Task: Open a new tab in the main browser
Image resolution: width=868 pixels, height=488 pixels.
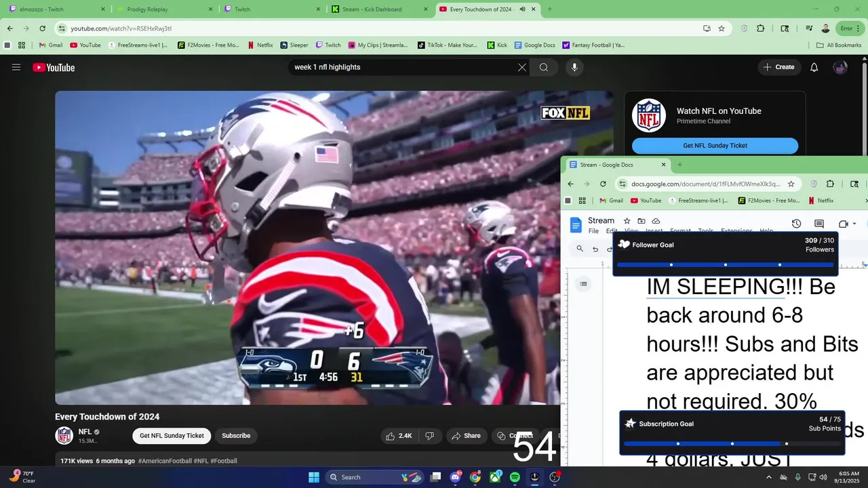Action: point(549,9)
